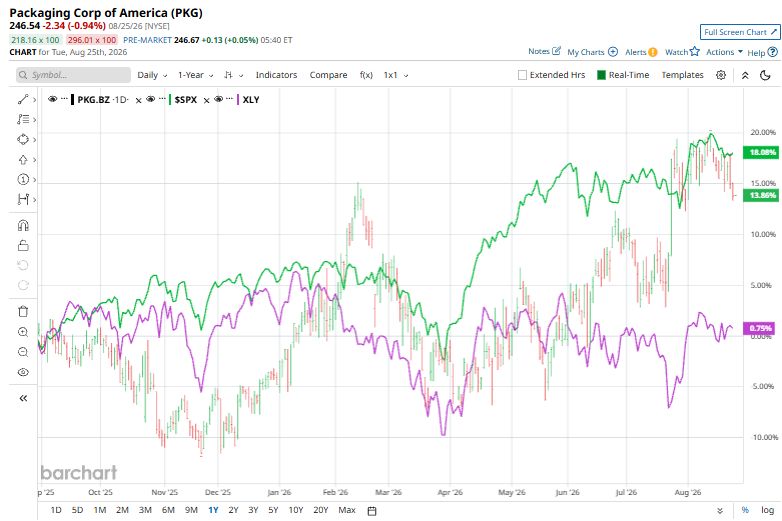
Task: Open the Compare menu
Action: click(328, 75)
